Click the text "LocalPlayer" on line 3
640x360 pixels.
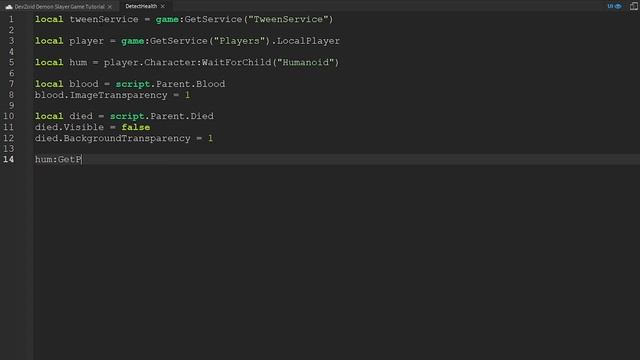(x=308, y=41)
